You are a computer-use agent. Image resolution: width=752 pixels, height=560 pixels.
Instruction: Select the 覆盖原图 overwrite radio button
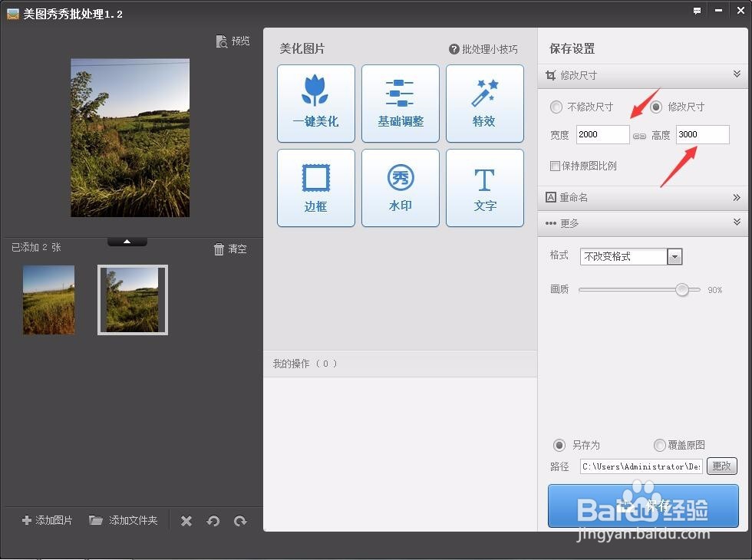pos(660,446)
